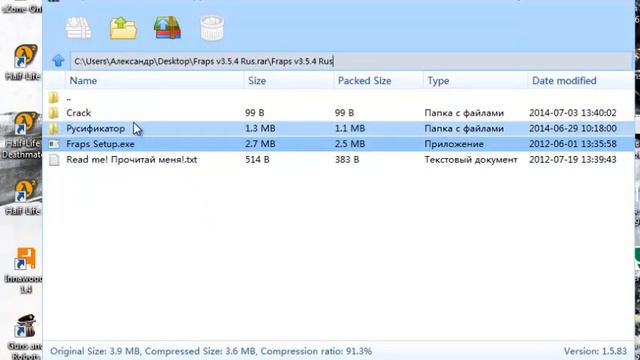Image resolution: width=640 pixels, height=360 pixels.
Task: Open the orange Innewood desktop shortcut
Action: [x=24, y=270]
